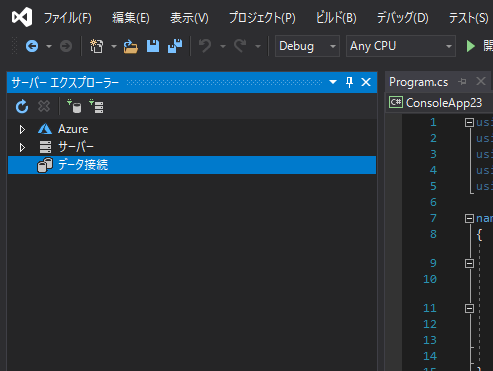Image resolution: width=493 pixels, height=371 pixels.
Task: Open the ConsoleApp23 project navigation dropdown
Action: 439,103
